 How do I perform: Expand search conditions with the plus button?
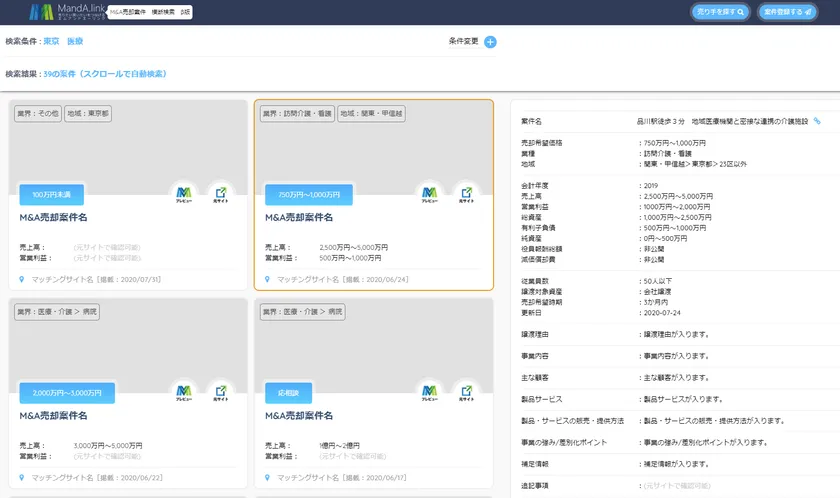coord(490,42)
